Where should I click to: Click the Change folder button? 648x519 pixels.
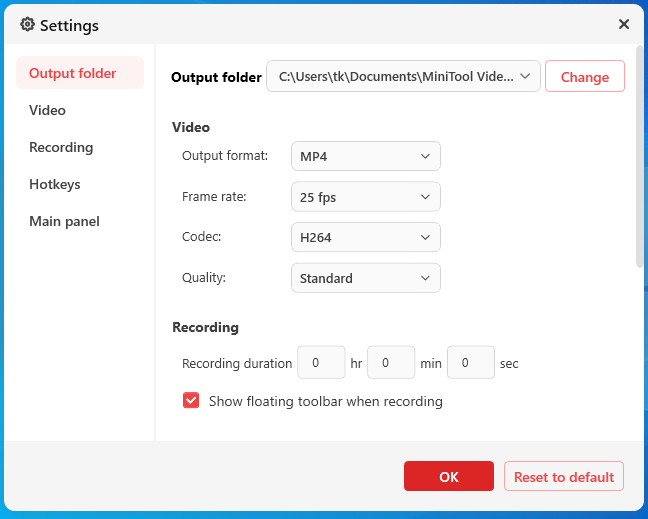[x=584, y=76]
